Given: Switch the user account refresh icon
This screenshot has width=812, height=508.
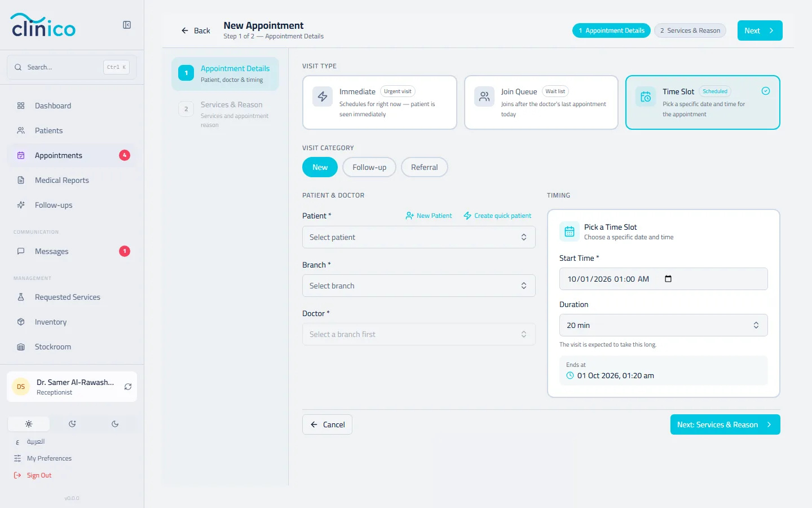Looking at the screenshot, I should tap(128, 387).
